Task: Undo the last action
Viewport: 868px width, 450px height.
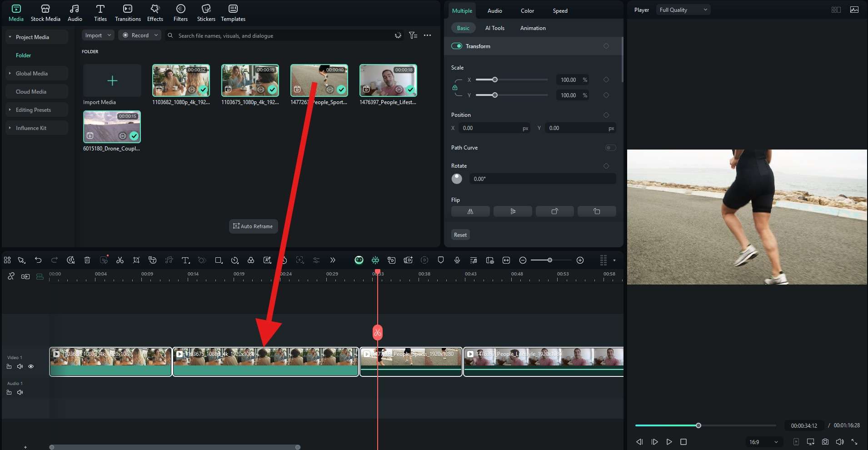Action: click(x=38, y=260)
